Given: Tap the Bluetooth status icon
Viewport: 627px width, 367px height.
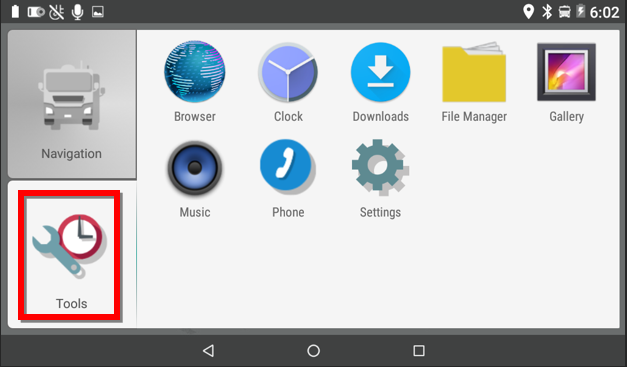Looking at the screenshot, I should click(547, 12).
